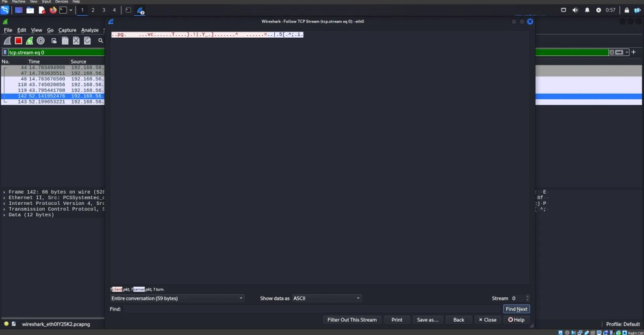Add a filter button with plus icon

point(633,52)
